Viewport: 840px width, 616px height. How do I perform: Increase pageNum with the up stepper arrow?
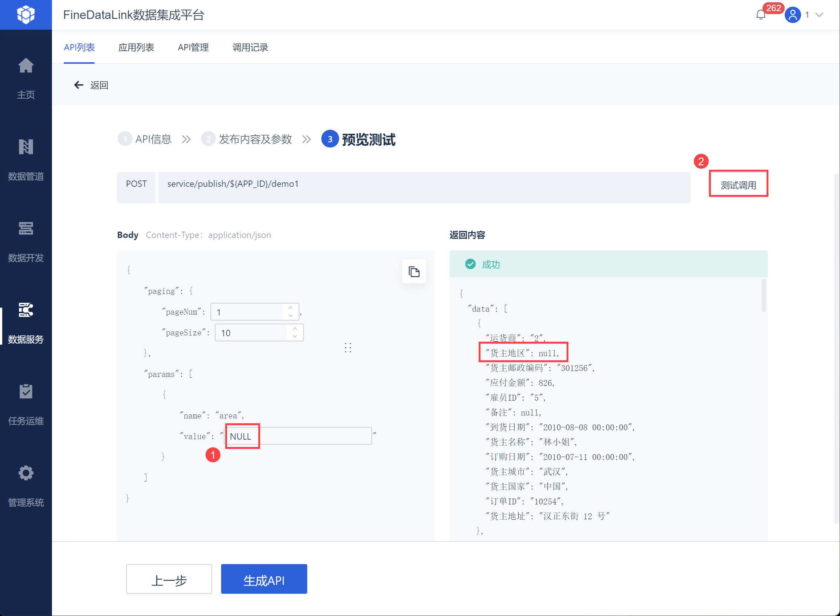pos(290,308)
